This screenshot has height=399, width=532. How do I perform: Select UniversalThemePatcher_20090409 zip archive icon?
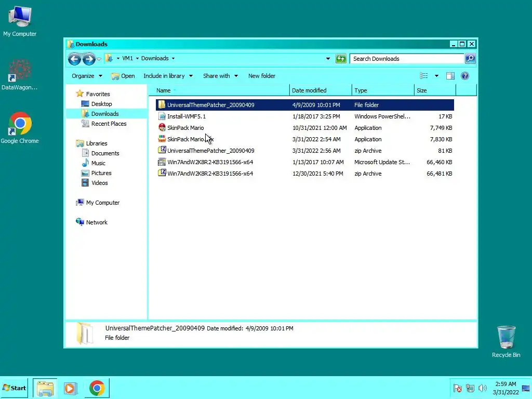pyautogui.click(x=162, y=150)
